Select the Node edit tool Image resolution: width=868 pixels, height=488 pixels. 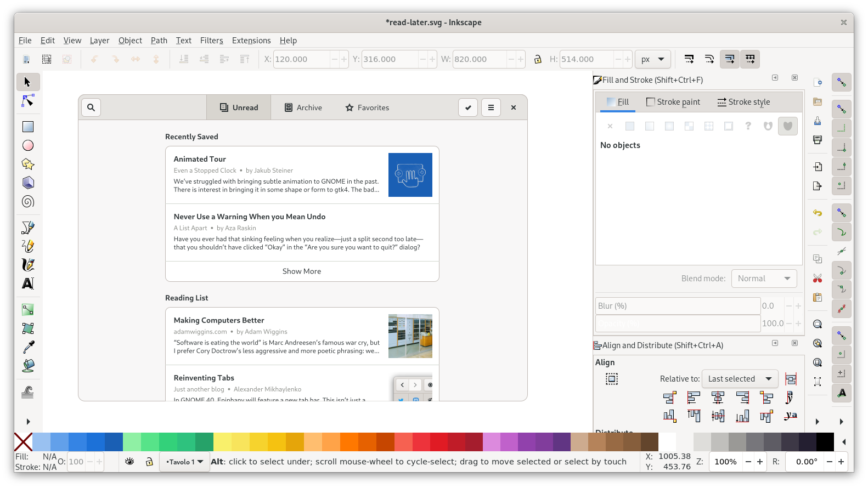pos(28,101)
